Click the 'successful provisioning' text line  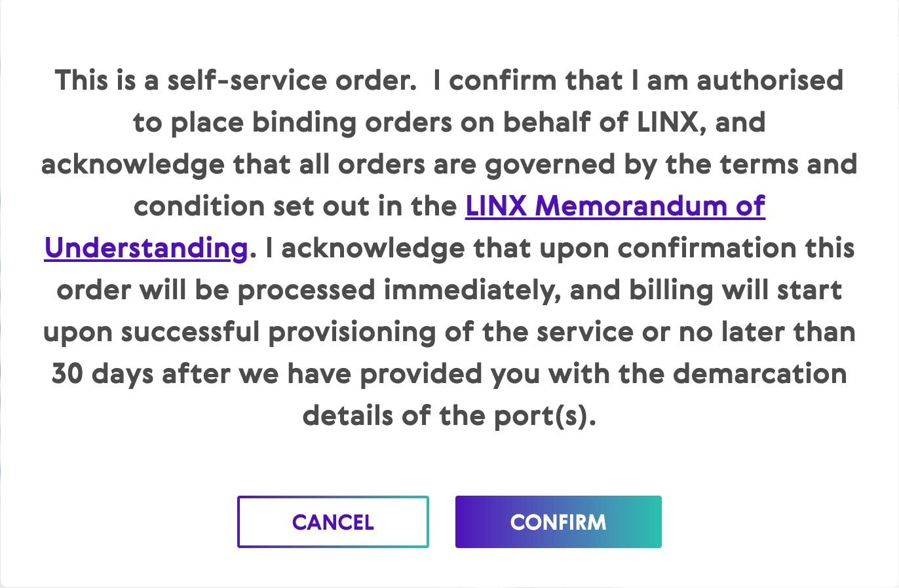[278, 332]
